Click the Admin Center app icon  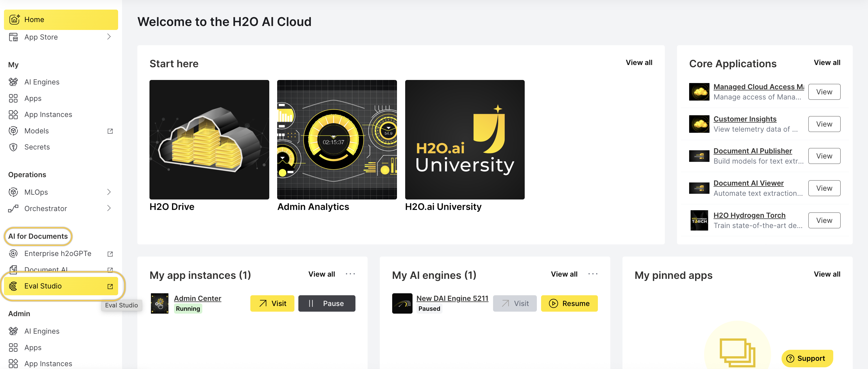click(159, 303)
